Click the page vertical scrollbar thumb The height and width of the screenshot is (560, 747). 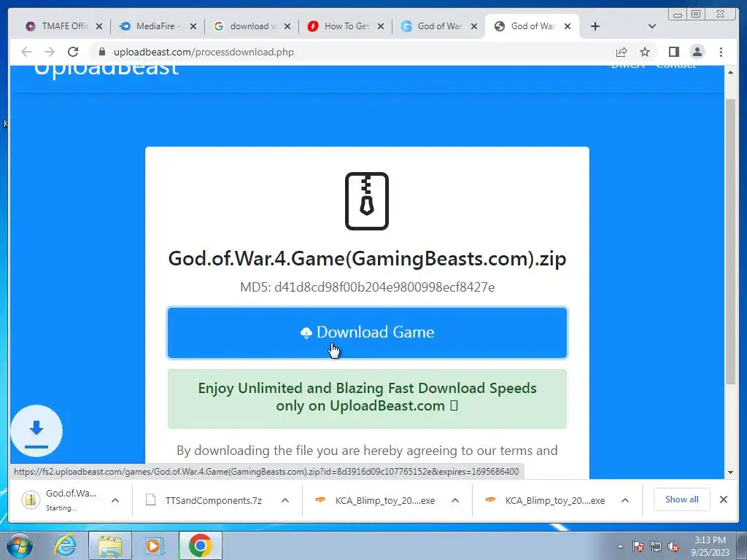tap(730, 241)
